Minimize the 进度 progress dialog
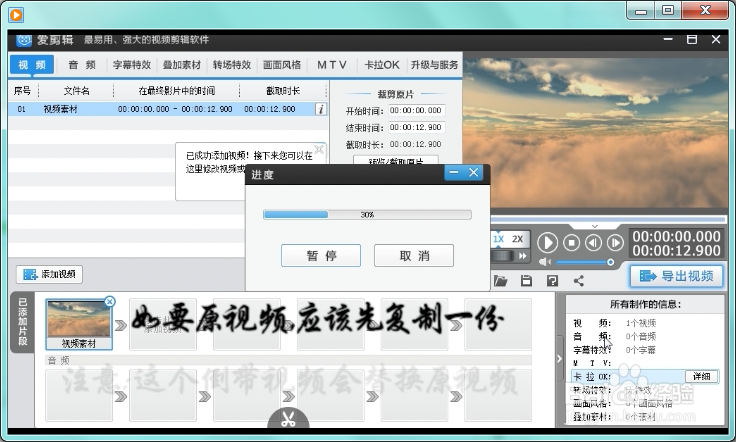The height and width of the screenshot is (442, 736). coord(453,173)
